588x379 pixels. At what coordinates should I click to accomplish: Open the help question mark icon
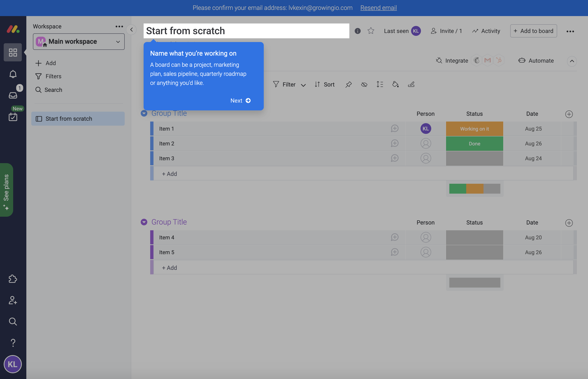[x=13, y=343]
